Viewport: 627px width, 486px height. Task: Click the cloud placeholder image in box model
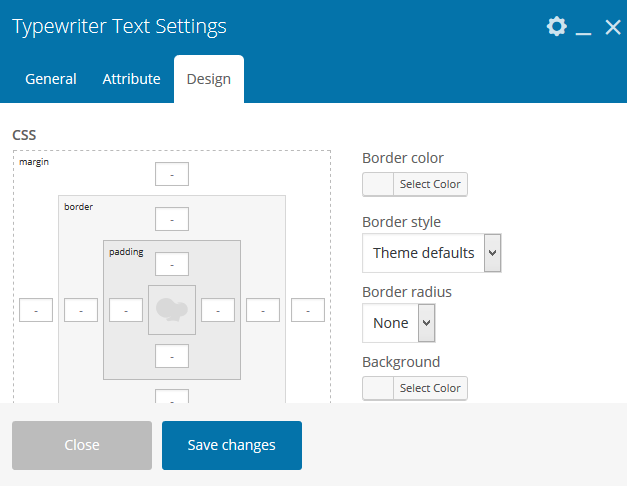coord(172,310)
